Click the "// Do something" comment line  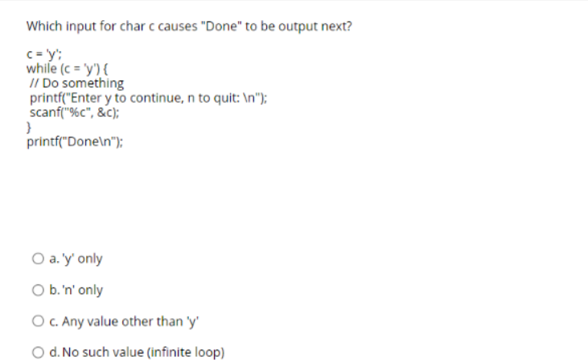pos(76,83)
